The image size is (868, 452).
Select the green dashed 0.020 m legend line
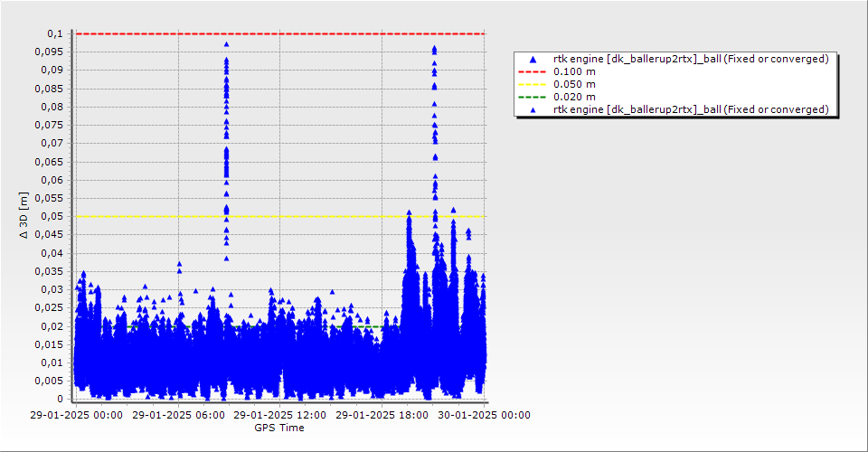532,97
